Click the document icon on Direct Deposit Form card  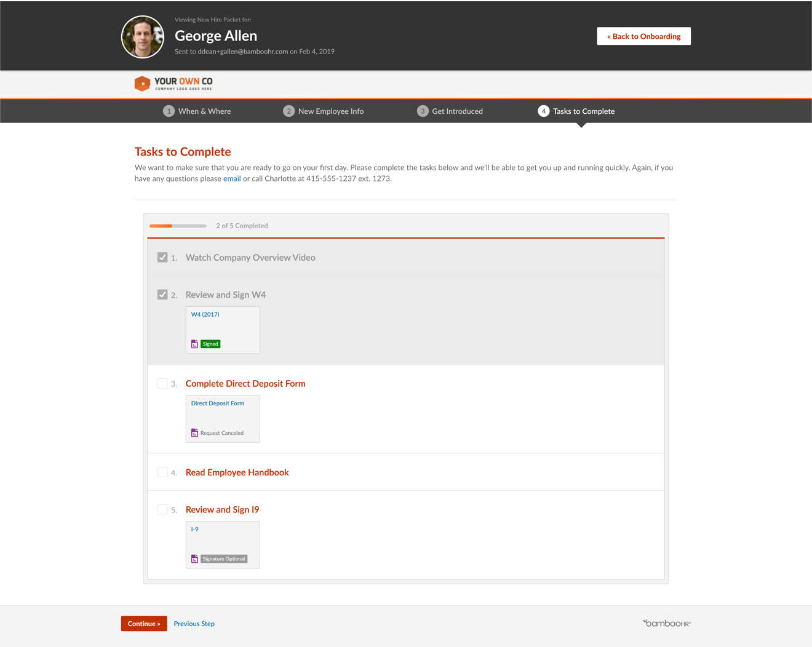click(194, 432)
